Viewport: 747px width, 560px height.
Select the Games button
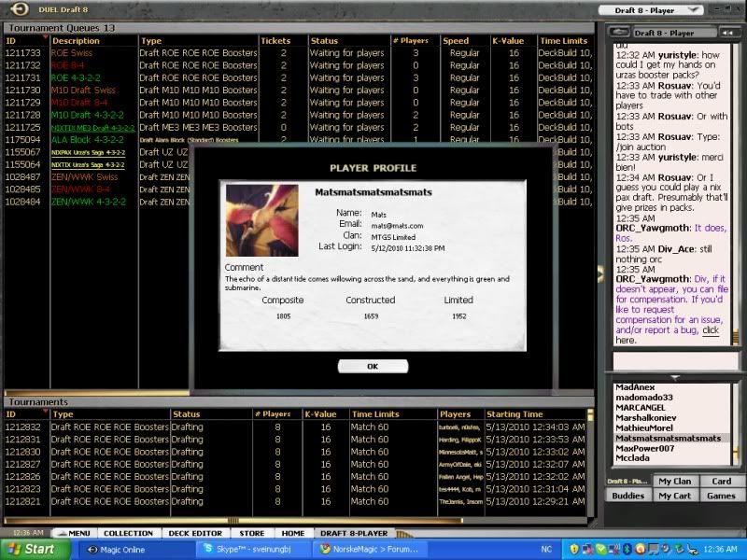tap(721, 496)
